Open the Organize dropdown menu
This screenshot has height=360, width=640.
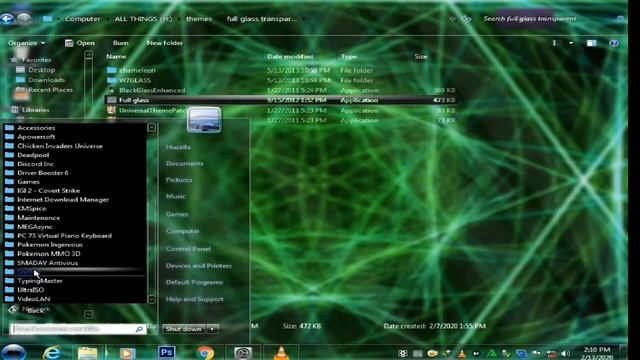click(27, 43)
